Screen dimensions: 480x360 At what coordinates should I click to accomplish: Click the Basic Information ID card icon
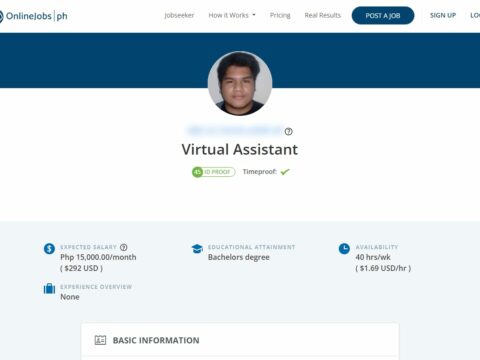pos(100,340)
